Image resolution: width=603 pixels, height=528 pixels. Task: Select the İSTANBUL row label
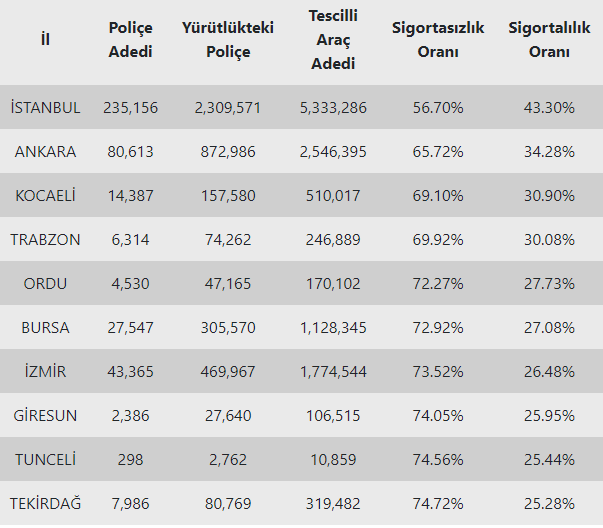[x=46, y=107]
